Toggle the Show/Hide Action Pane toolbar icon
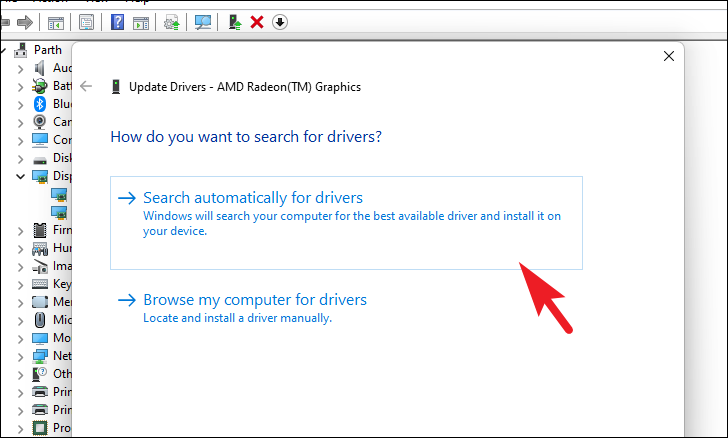 point(141,22)
